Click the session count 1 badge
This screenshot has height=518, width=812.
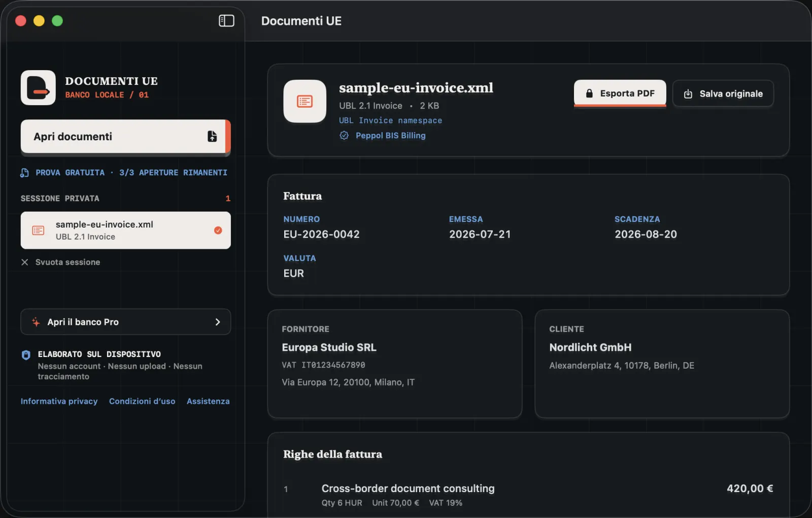pos(228,199)
